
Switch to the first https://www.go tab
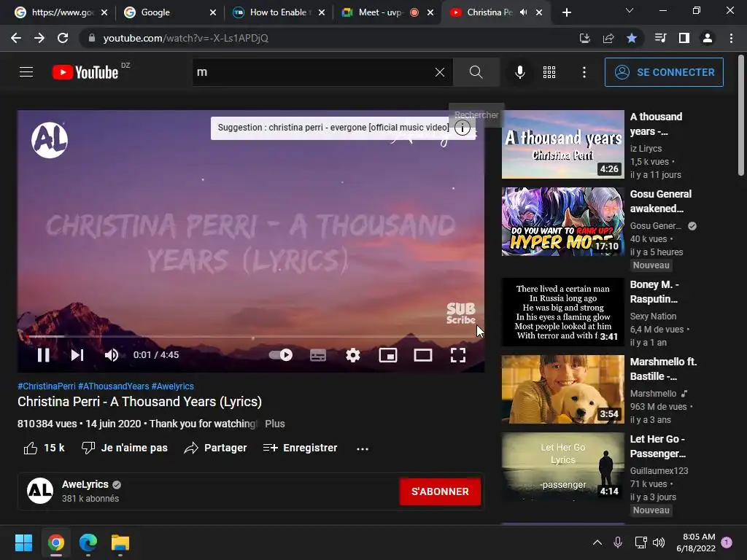point(61,12)
